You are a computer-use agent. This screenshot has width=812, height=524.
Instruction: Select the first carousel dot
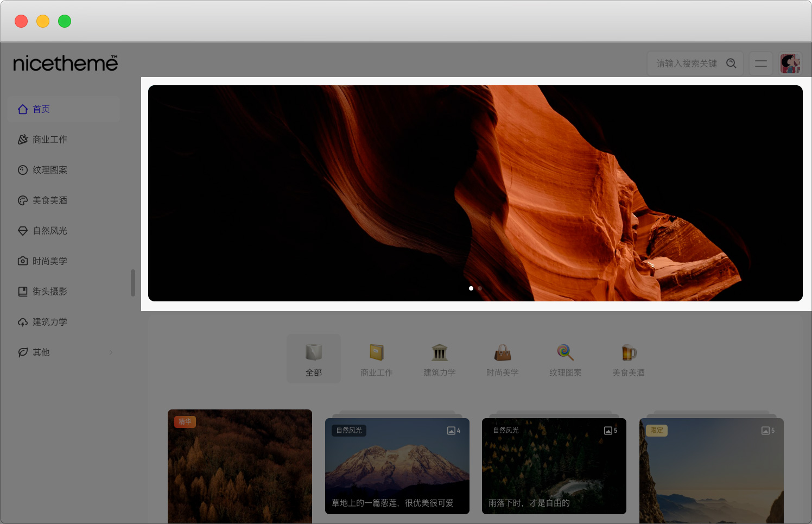[471, 288]
